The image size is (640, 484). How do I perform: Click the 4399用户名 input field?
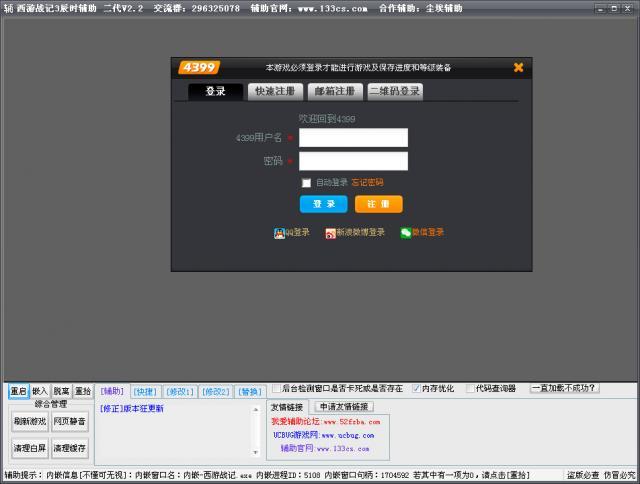353,138
